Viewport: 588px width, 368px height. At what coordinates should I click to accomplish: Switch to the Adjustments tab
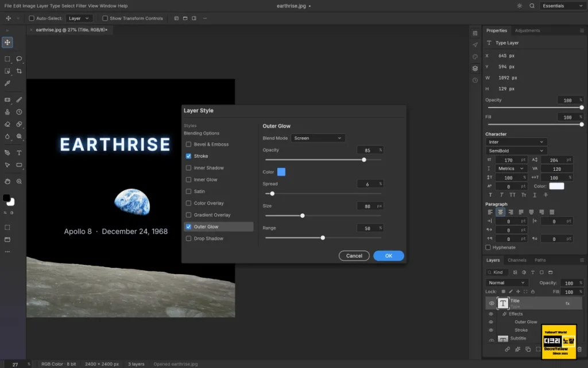[527, 30]
